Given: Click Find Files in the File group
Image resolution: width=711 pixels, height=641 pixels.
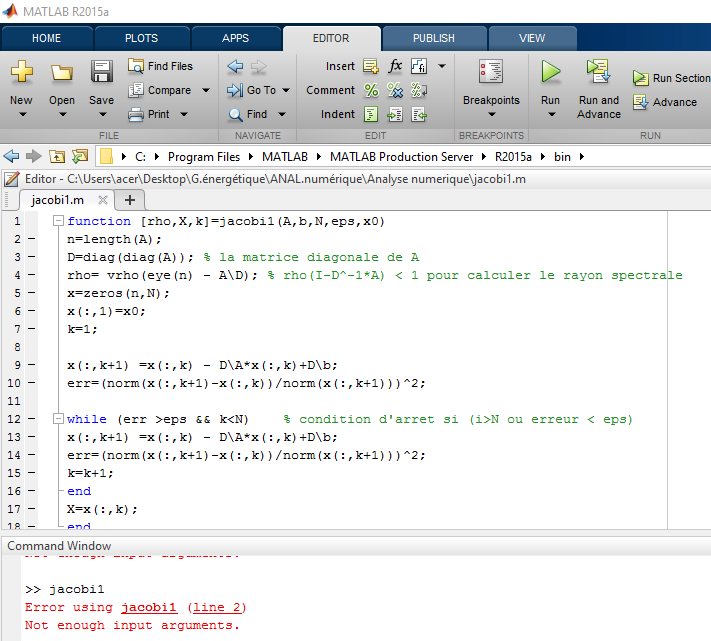Looking at the screenshot, I should [x=160, y=66].
